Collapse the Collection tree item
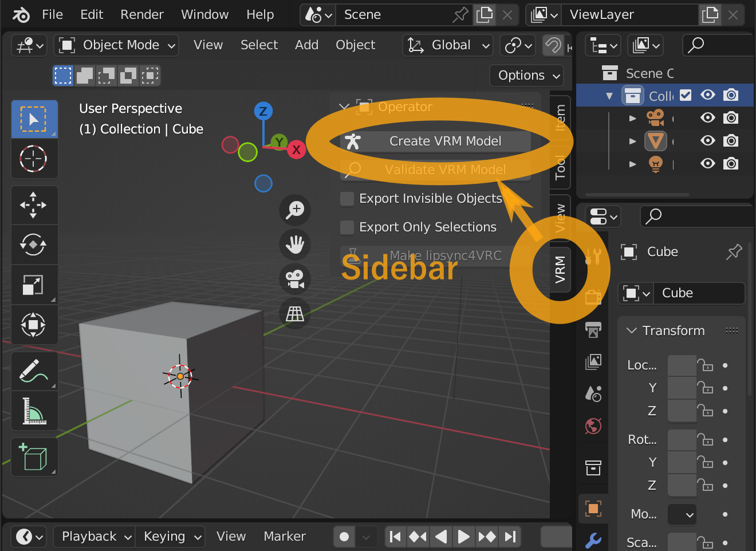The width and height of the screenshot is (756, 551). pos(609,96)
